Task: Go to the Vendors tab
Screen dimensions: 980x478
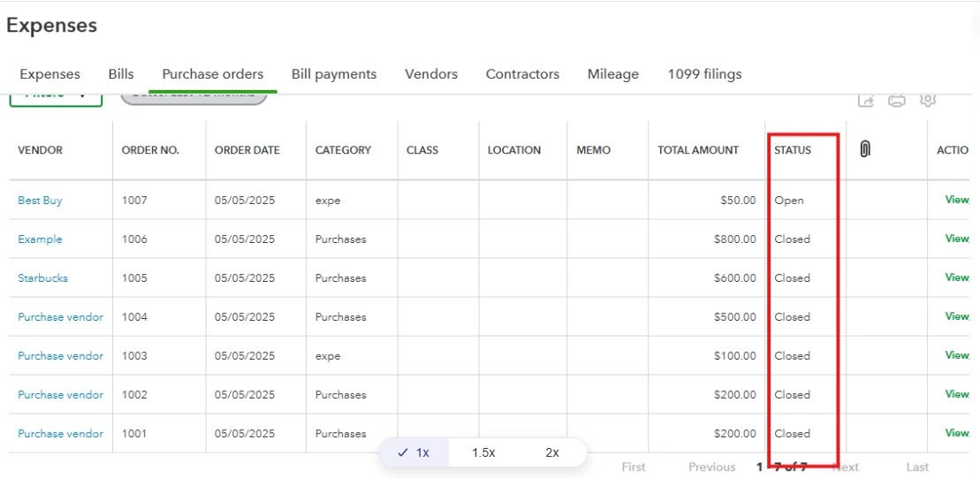Action: 431,74
